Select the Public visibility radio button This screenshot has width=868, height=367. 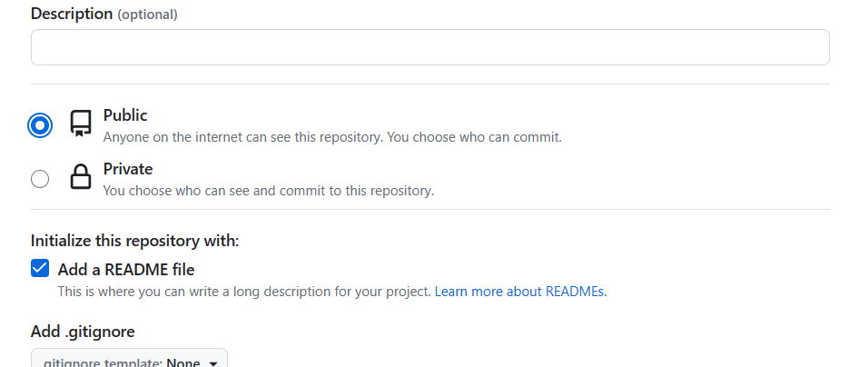(x=40, y=125)
